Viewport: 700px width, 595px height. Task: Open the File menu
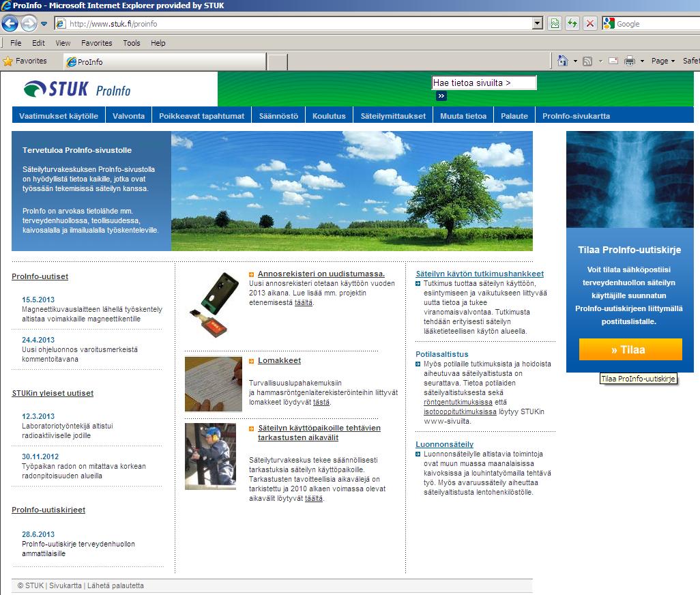click(16, 43)
